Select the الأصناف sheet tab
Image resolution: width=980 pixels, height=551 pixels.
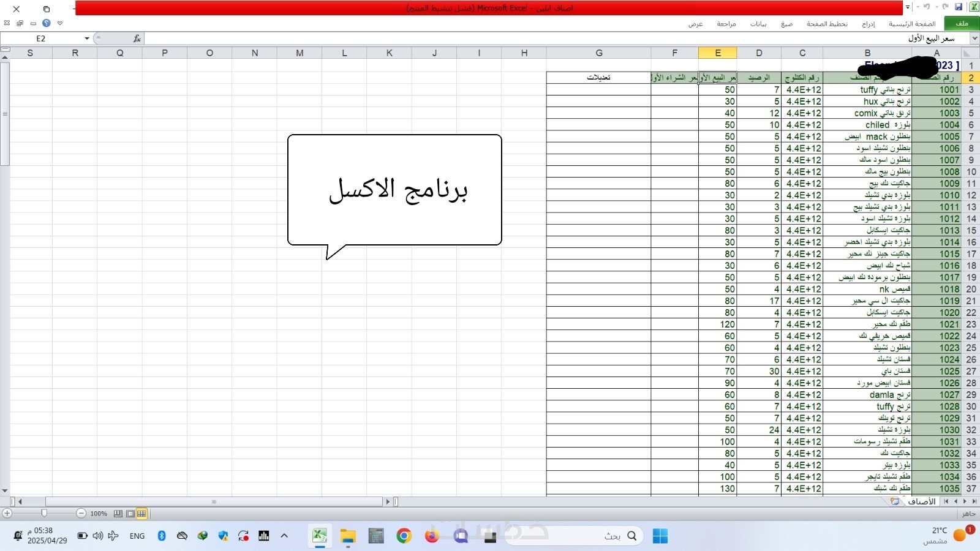point(921,501)
